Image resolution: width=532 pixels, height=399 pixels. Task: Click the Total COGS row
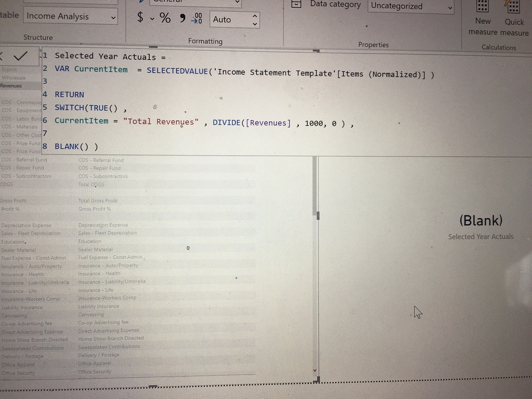point(91,184)
